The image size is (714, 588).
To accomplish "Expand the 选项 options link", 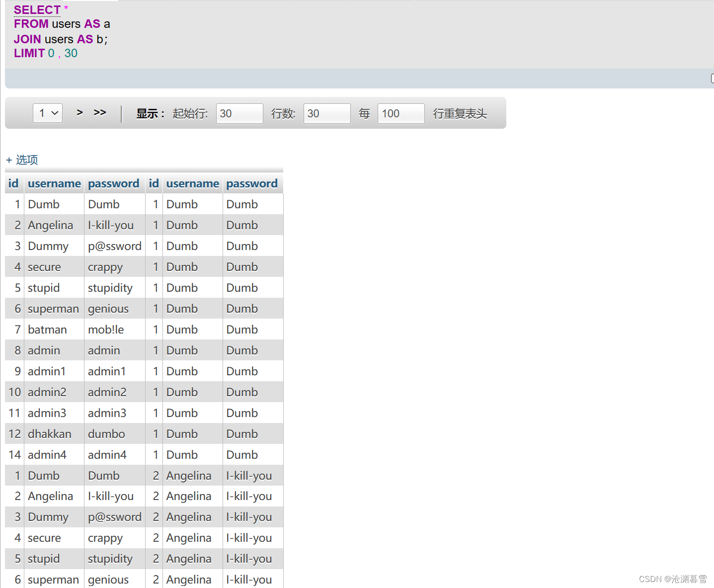I will [22, 160].
